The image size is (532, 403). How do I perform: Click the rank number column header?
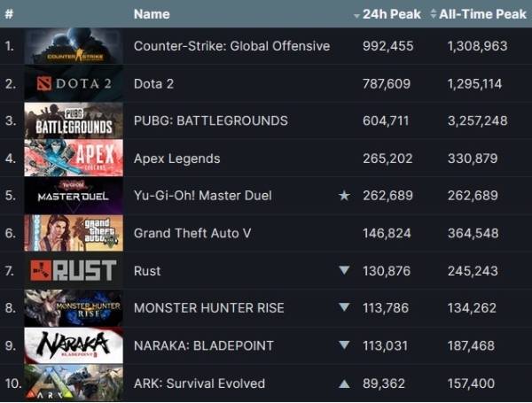coord(9,14)
